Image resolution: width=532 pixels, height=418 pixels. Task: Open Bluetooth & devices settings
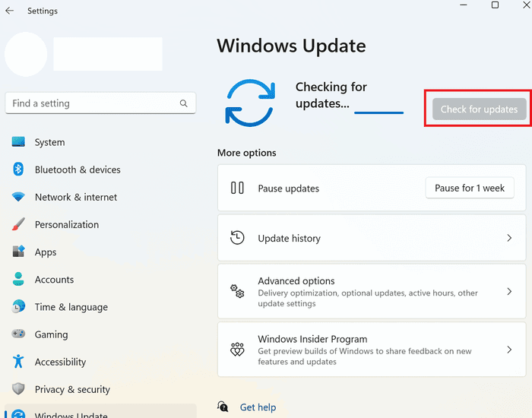pyautogui.click(x=78, y=169)
